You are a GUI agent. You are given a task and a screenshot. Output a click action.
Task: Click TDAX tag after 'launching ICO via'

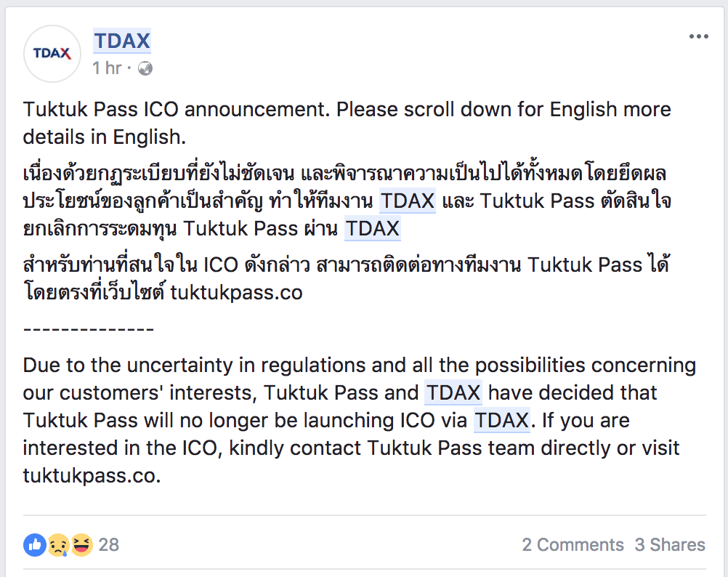click(x=501, y=421)
